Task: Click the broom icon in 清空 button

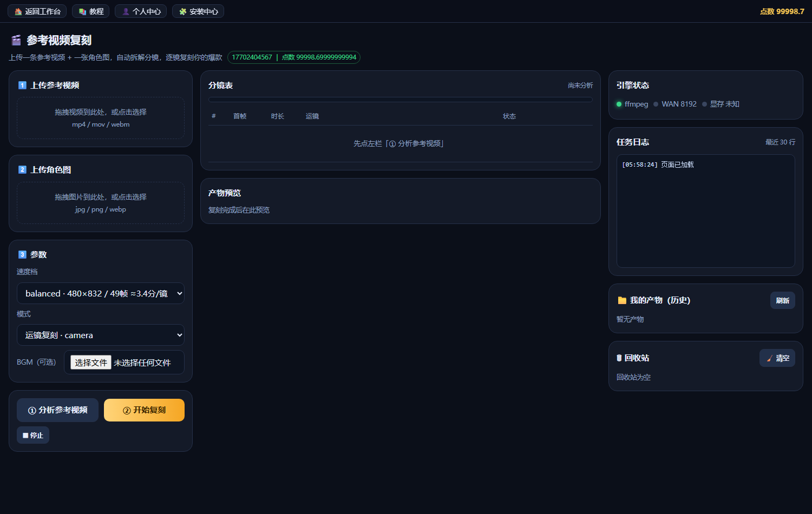Action: coord(769,358)
